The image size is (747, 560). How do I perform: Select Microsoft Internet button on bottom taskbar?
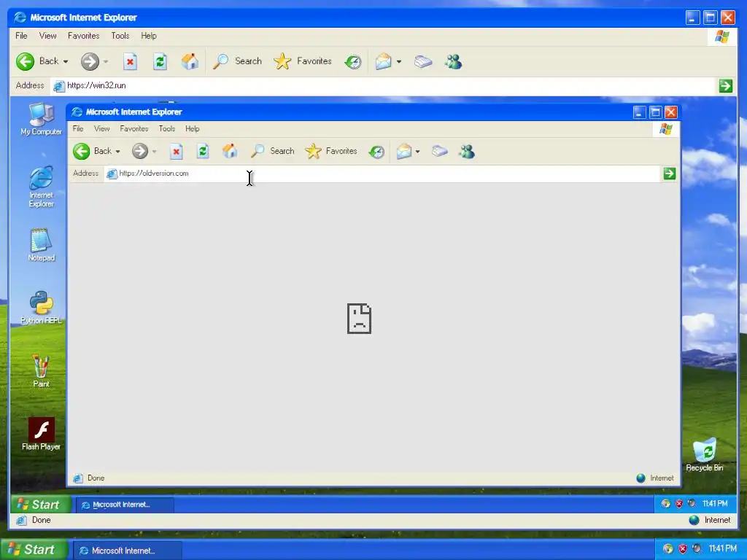[x=128, y=551]
